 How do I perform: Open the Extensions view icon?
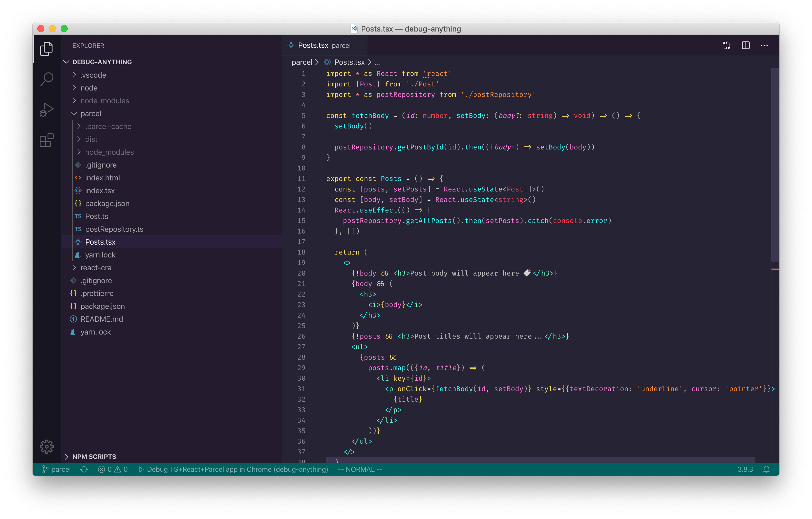pos(47,140)
